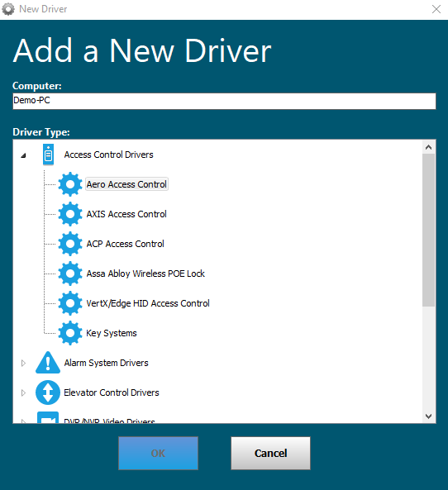Select the Alarm System Drivers category label
The width and height of the screenshot is (448, 490).
point(106,363)
